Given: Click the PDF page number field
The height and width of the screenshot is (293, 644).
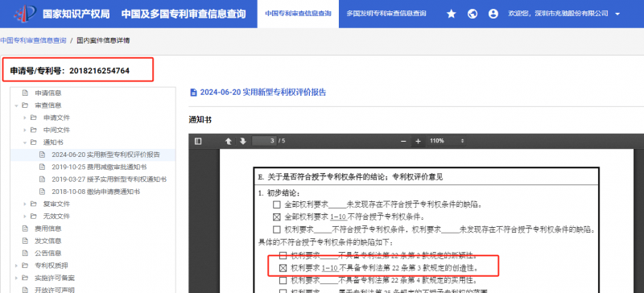Looking at the screenshot, I should pos(264,141).
